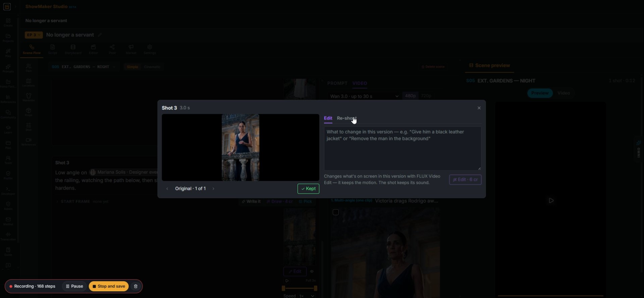The width and height of the screenshot is (644, 298).
Task: Open Guide in the left sidebar
Action: coord(8,252)
